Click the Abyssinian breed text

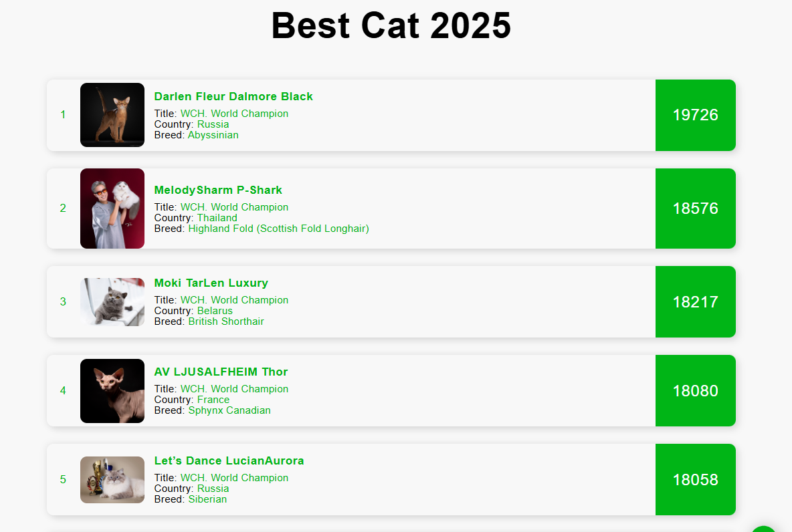213,135
